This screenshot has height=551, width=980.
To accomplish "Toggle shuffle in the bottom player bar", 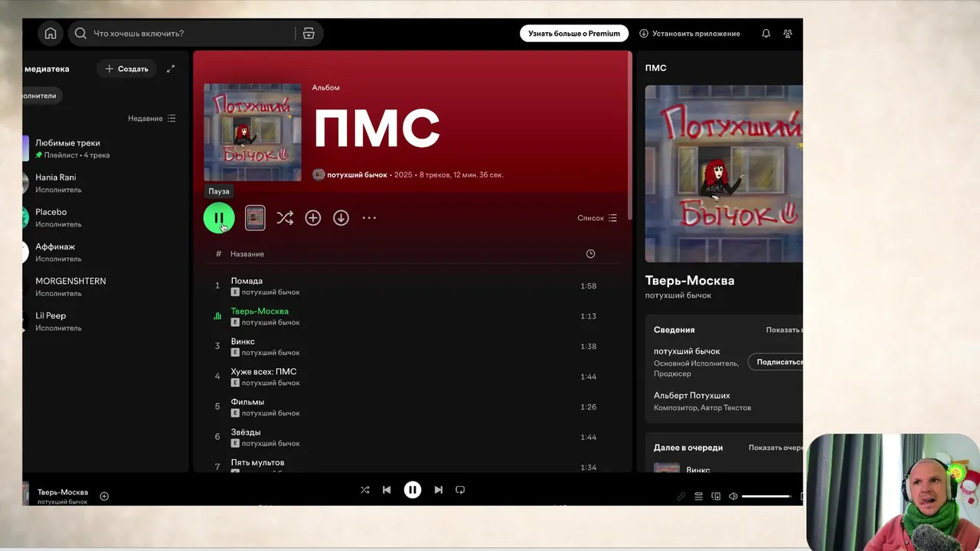I will click(x=364, y=490).
